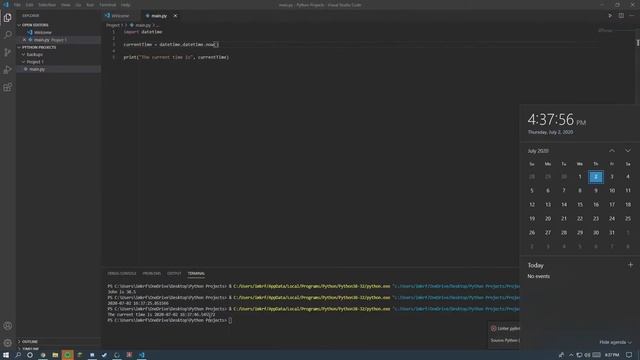This screenshot has width=640, height=360.
Task: Open the Action Center notification icon
Action: pos(629,355)
